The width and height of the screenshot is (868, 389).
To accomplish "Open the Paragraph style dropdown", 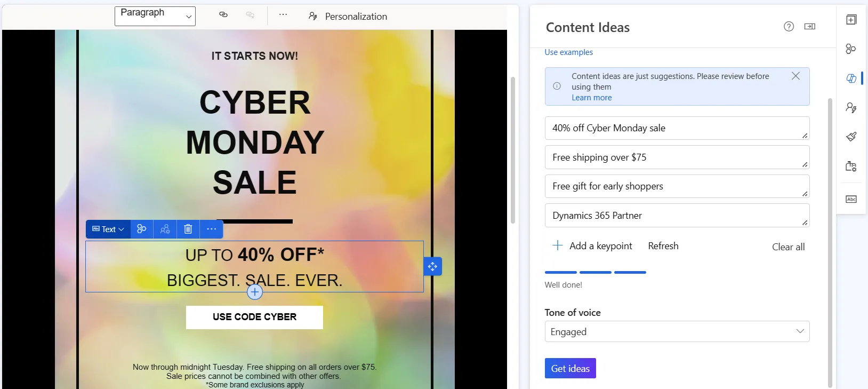I will point(155,15).
